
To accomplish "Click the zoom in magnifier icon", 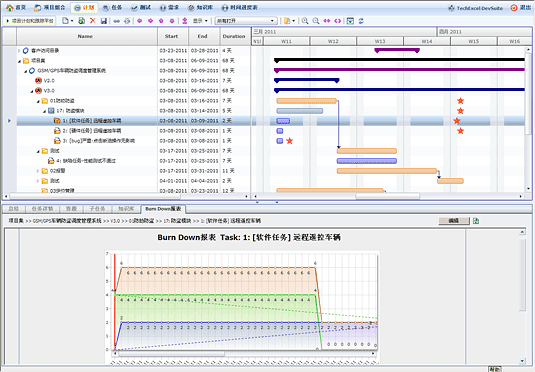I will click(305, 21).
